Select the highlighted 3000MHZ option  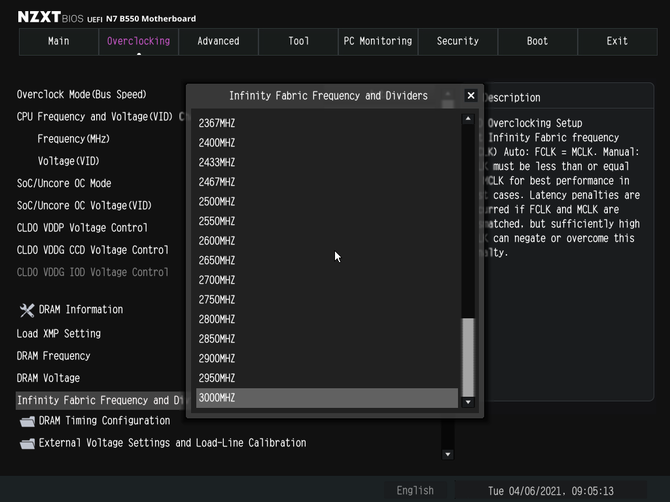tap(327, 398)
